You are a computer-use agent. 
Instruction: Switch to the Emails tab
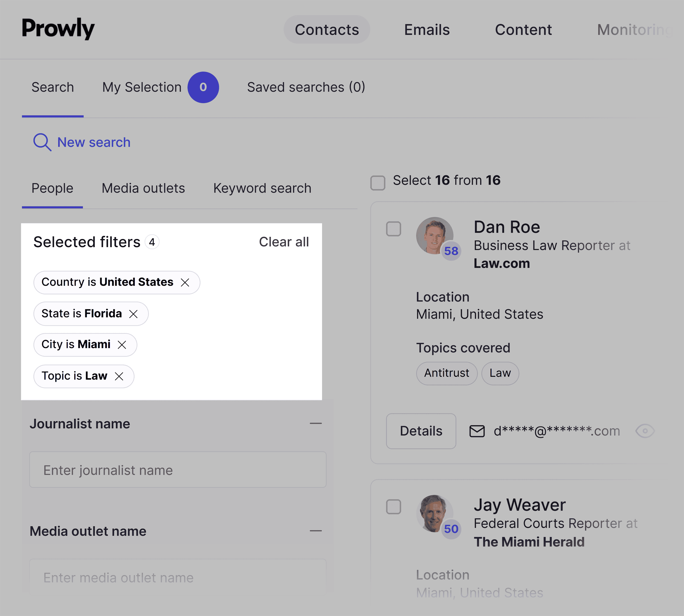[427, 30]
